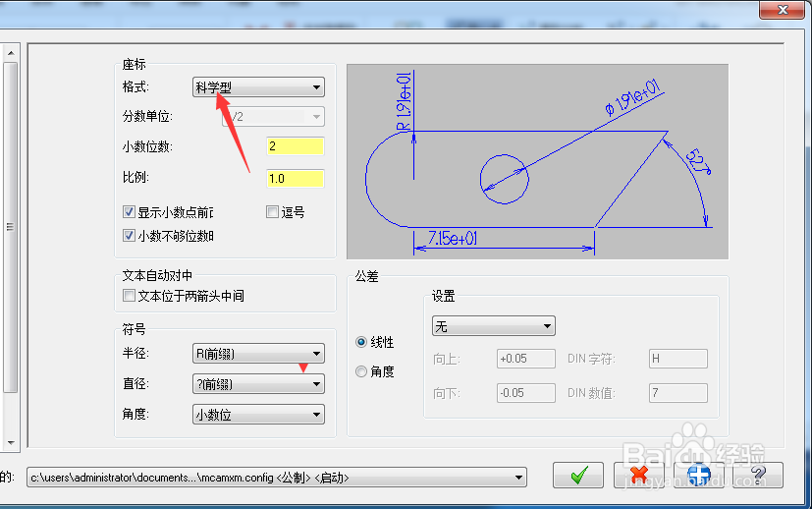812x509 pixels.
Task: Open the 格式 format dropdown
Action: (x=258, y=87)
